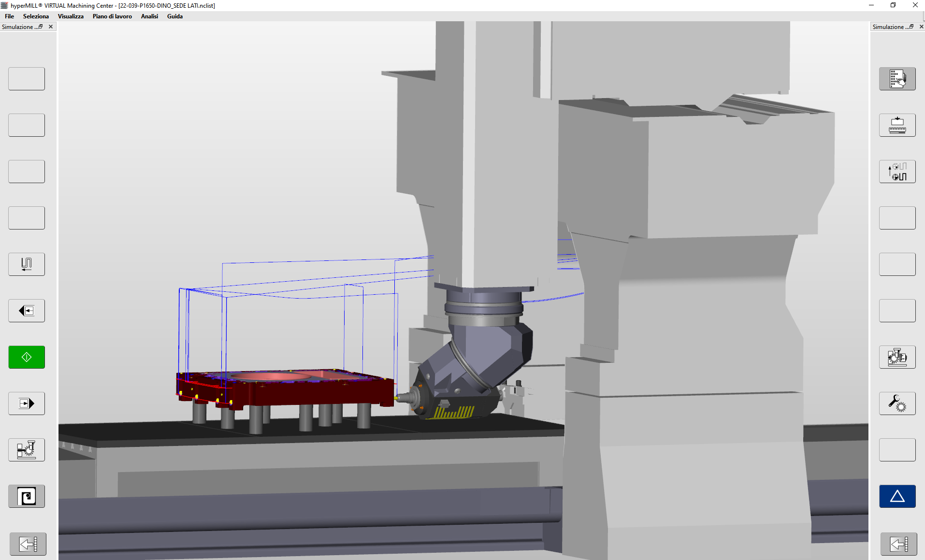Close the right Simulazione panel
925x560 pixels.
[x=921, y=27]
